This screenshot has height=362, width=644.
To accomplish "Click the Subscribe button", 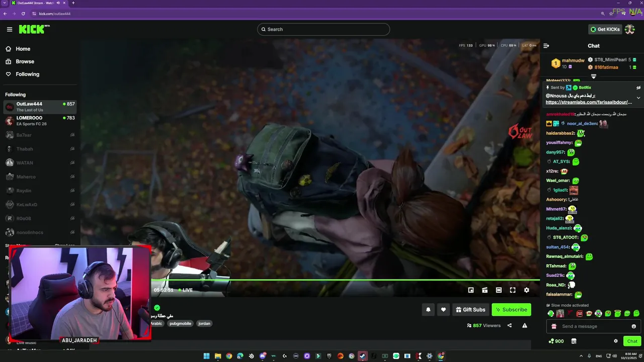I will tap(511, 310).
